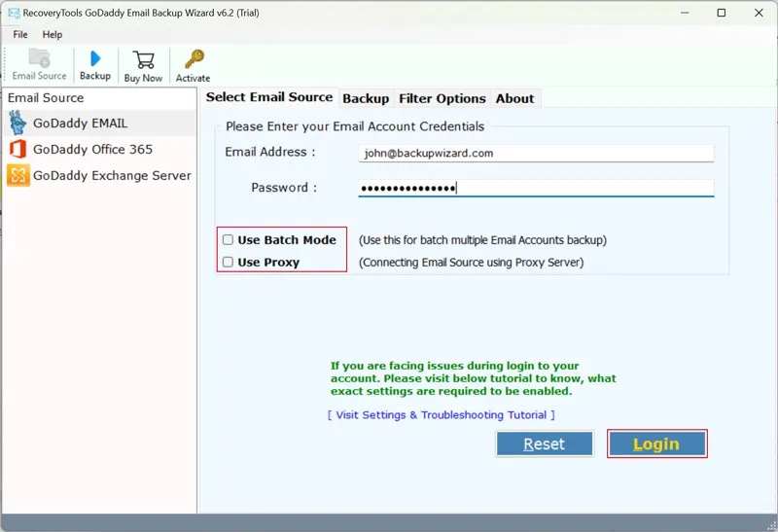Click the Backup play icon in toolbar
Image resolution: width=778 pixels, height=532 pixels.
pos(94,58)
